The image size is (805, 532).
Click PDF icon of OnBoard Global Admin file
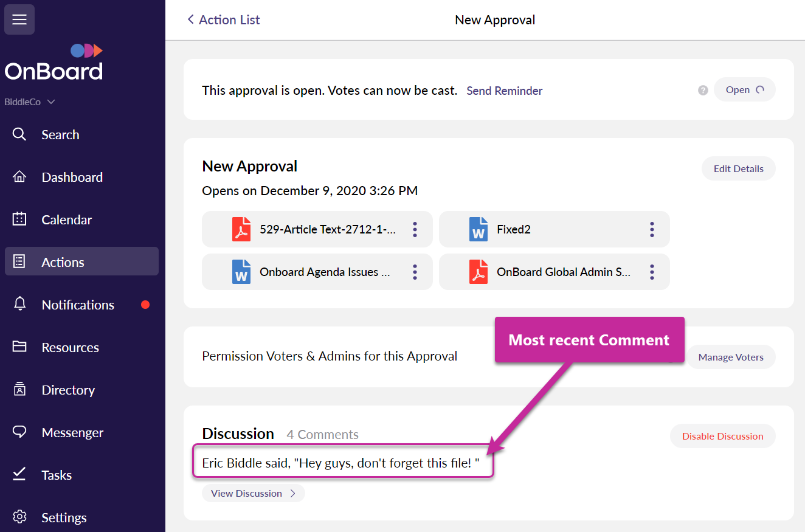(x=479, y=272)
